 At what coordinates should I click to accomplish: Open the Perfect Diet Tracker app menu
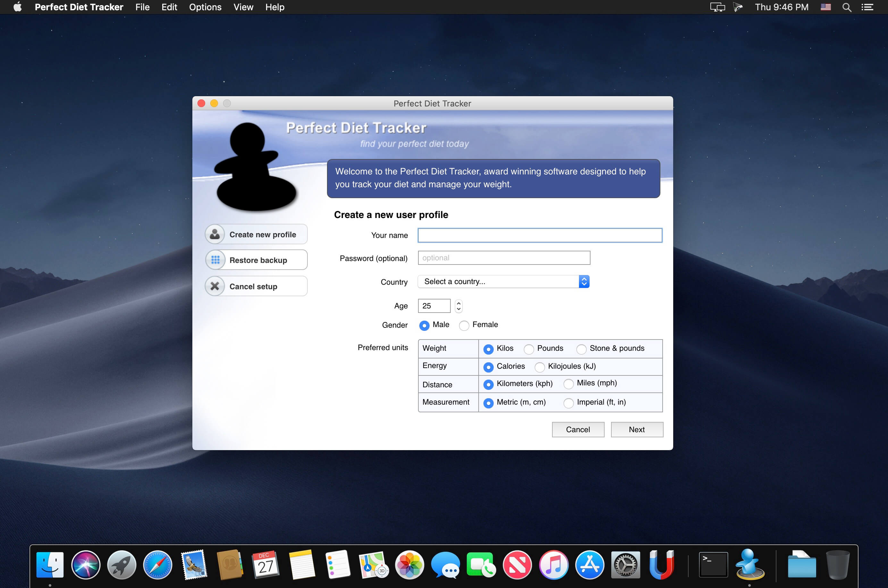[x=79, y=7]
